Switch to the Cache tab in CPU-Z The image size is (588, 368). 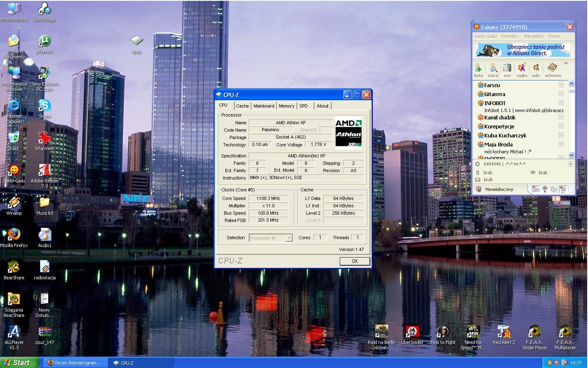(x=242, y=106)
